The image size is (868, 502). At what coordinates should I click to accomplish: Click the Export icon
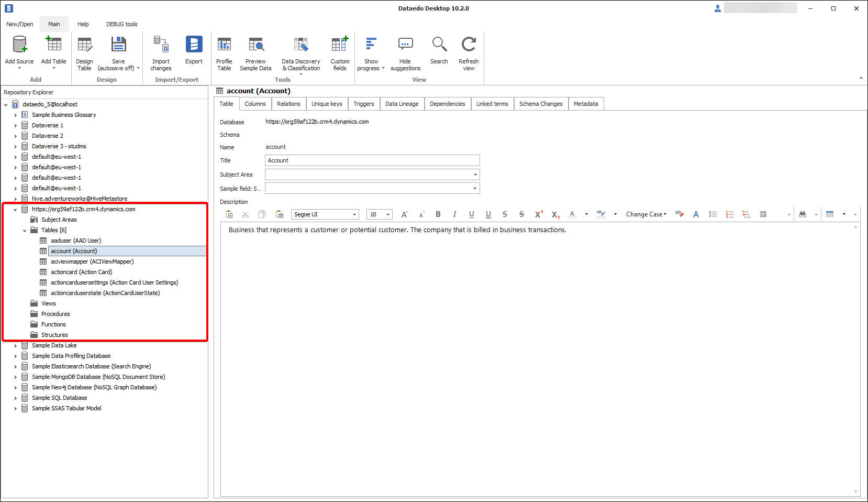(194, 45)
